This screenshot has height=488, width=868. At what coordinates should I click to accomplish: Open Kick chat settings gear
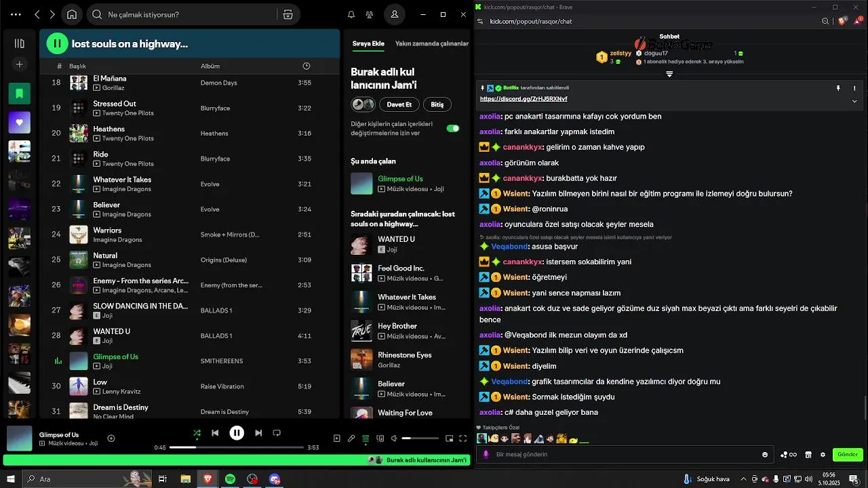click(x=823, y=455)
